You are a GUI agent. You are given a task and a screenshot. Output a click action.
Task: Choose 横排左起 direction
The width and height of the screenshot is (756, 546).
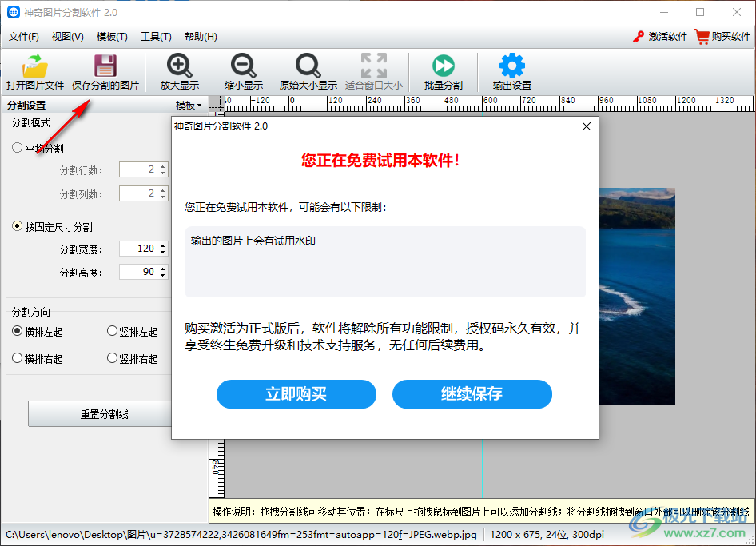click(x=18, y=331)
